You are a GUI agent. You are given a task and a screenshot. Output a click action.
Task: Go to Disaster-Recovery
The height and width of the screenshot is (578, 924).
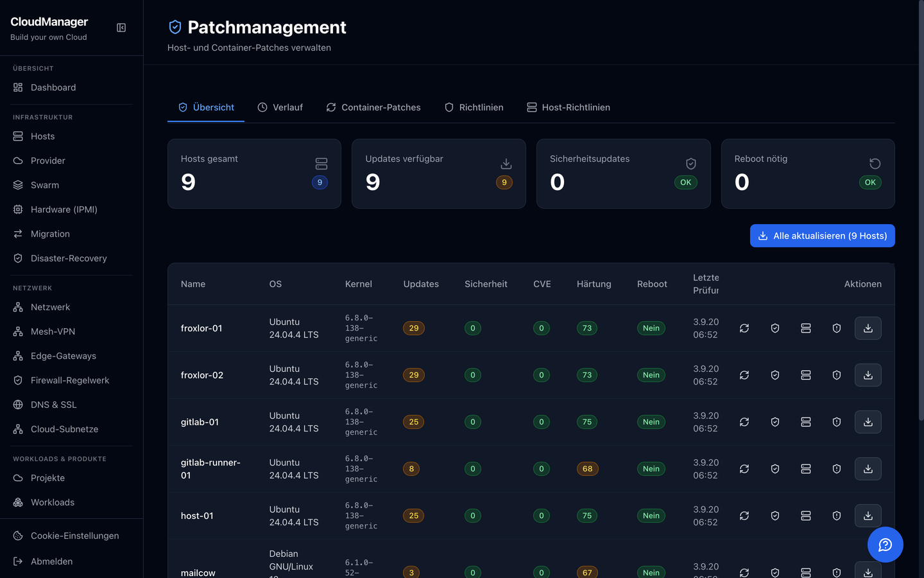pos(72,258)
